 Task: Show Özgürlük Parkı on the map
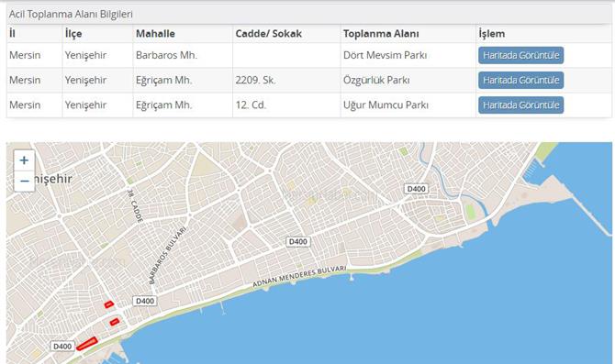click(x=520, y=80)
